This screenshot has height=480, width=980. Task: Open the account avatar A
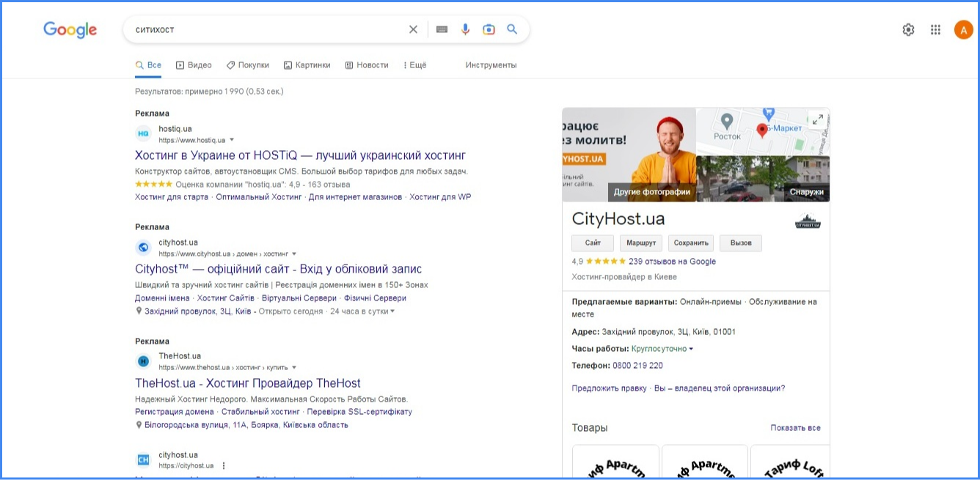tap(963, 29)
